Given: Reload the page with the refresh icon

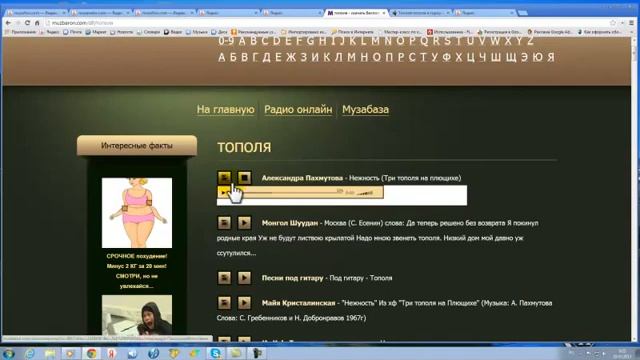Looking at the screenshot, I should click(x=27, y=23).
